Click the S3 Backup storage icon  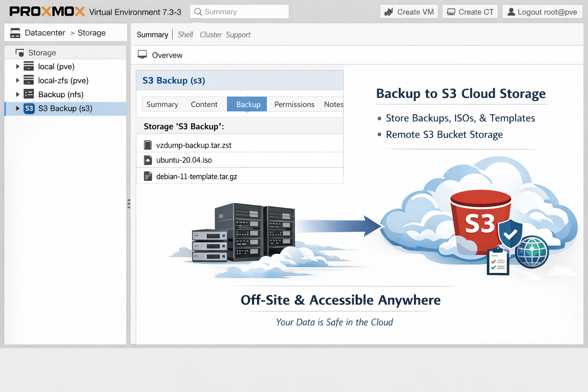tap(29, 108)
